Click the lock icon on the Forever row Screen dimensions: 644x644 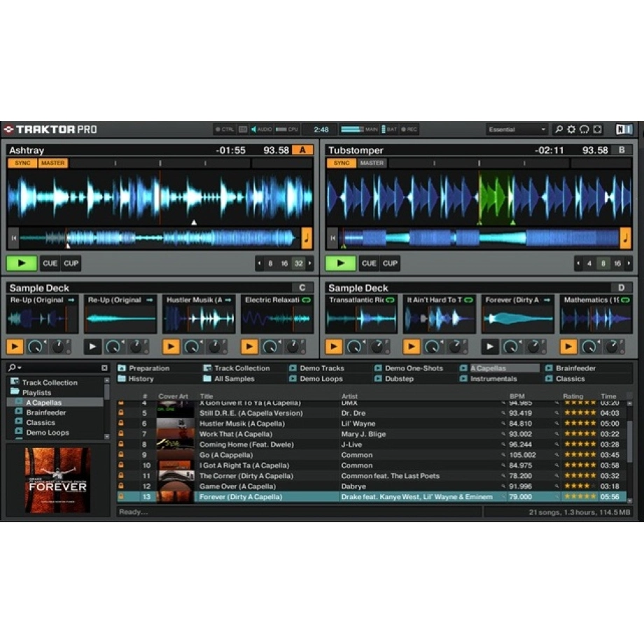pos(121,496)
